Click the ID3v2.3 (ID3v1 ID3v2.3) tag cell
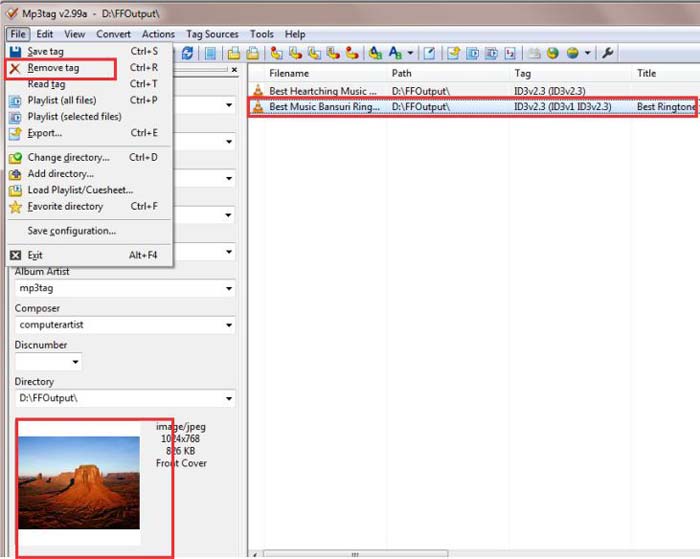This screenshot has height=559, width=700. pyautogui.click(x=562, y=107)
